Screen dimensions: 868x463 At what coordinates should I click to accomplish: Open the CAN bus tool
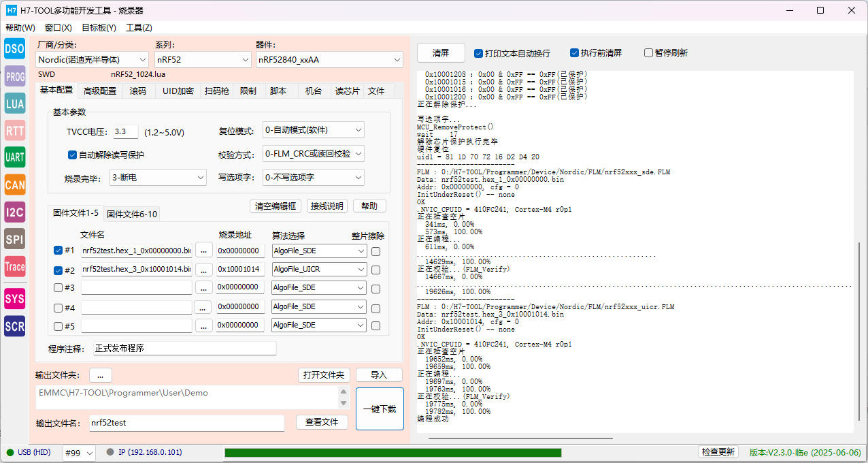[15, 185]
